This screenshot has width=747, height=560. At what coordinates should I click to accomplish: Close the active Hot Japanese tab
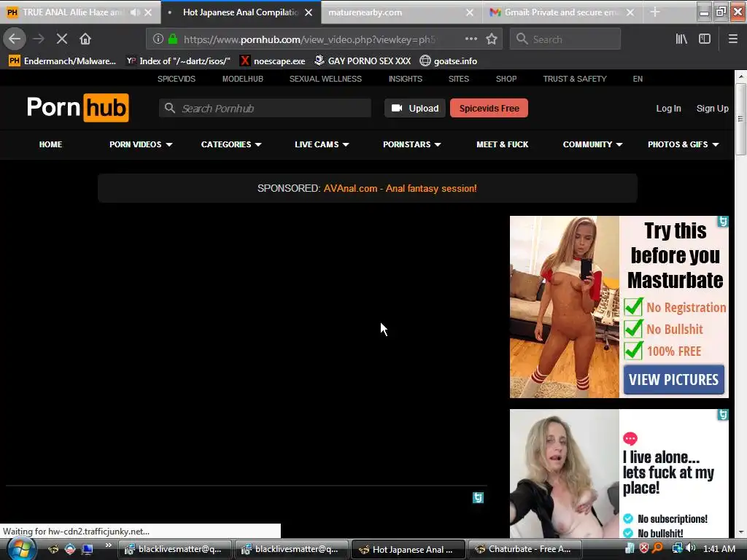point(309,12)
